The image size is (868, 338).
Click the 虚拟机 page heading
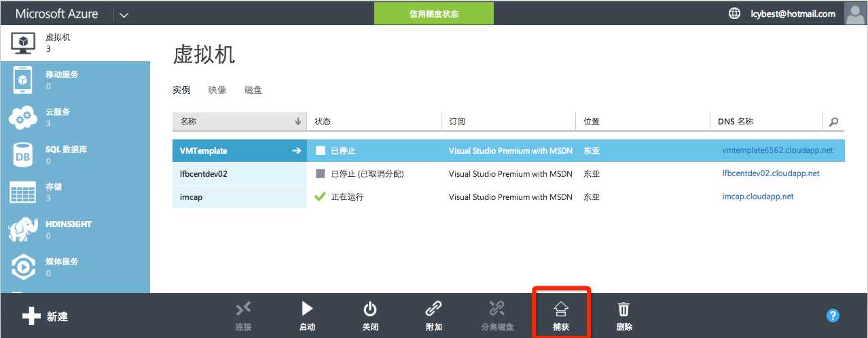(x=204, y=55)
